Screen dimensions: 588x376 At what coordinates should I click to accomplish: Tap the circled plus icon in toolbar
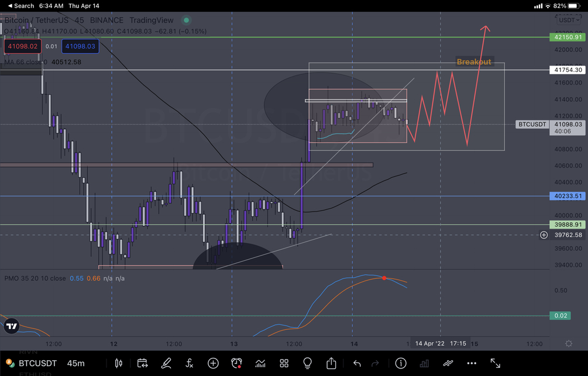click(x=213, y=363)
